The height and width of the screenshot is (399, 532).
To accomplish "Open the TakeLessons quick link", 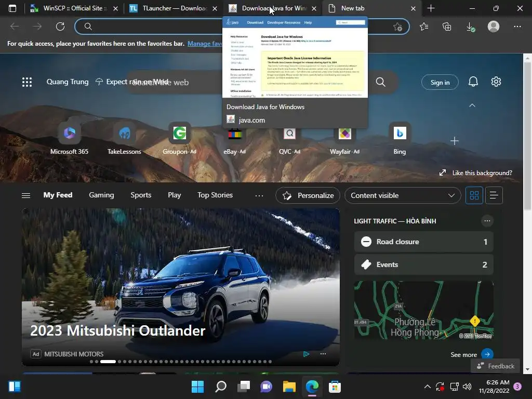I will coord(124,138).
